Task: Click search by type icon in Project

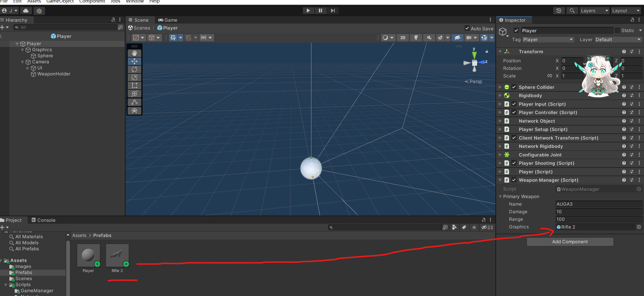Action: point(454,227)
